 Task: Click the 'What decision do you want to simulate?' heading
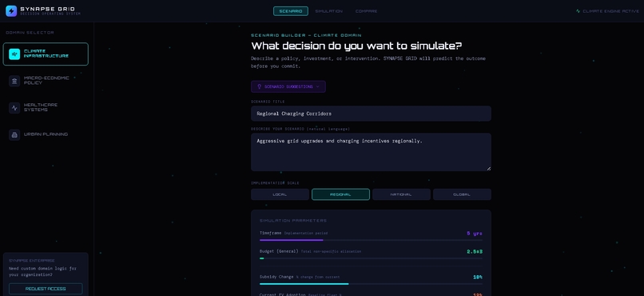(x=356, y=46)
